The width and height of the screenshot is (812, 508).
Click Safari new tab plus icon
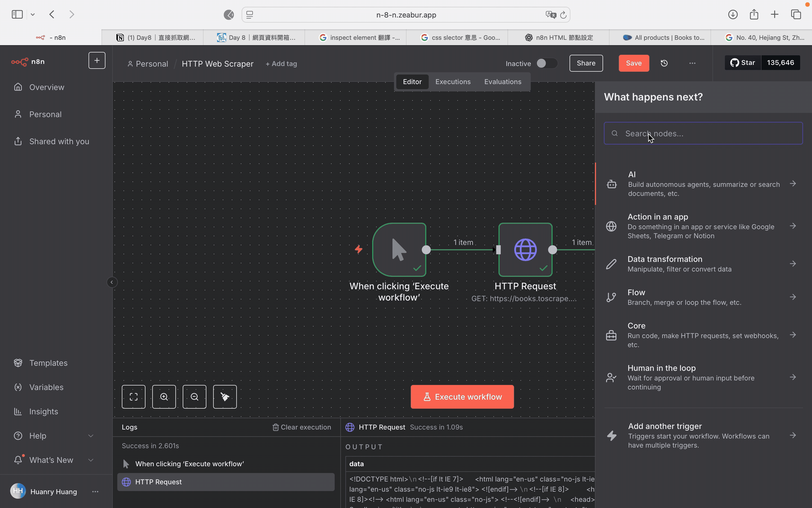pos(775,14)
